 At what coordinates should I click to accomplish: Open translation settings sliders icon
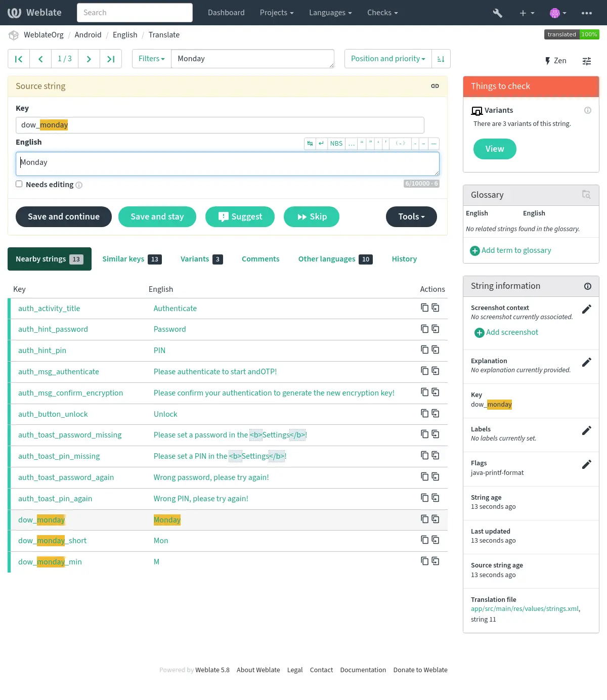[587, 61]
